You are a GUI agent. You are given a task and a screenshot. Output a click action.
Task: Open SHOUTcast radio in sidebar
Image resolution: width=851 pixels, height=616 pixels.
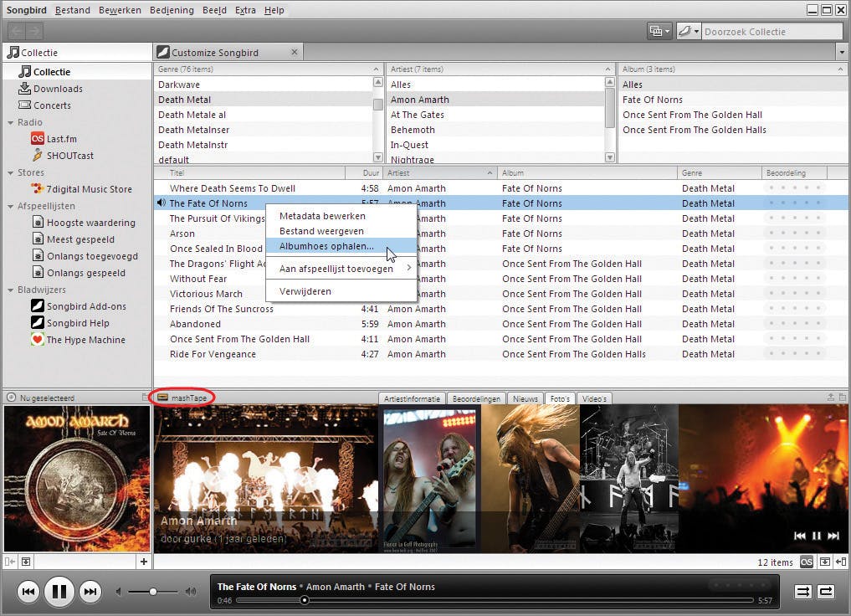pyautogui.click(x=63, y=156)
